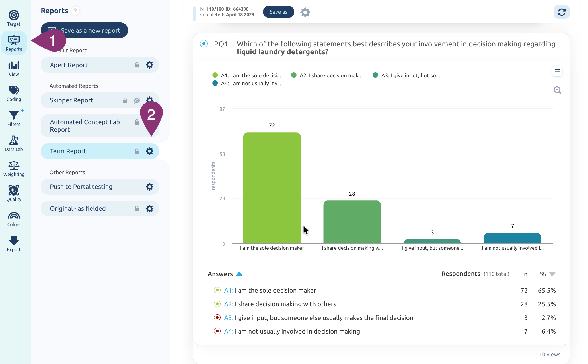Image resolution: width=588 pixels, height=364 pixels.
Task: Open the Colors rainbow icon
Action: (14, 216)
